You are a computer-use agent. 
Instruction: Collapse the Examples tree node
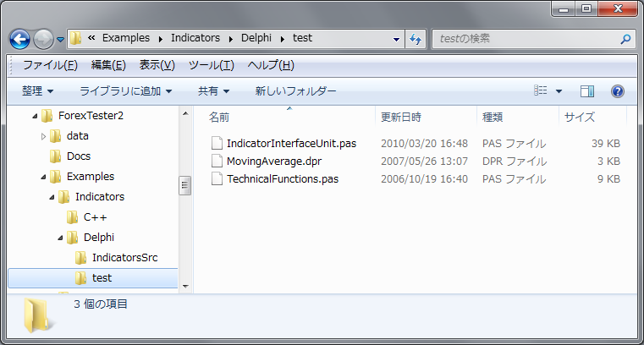tap(43, 177)
